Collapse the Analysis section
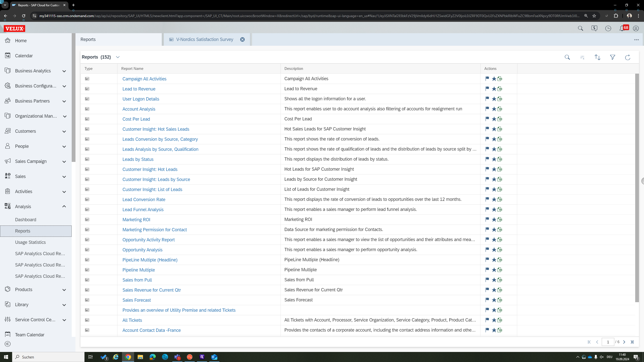 pos(64,206)
